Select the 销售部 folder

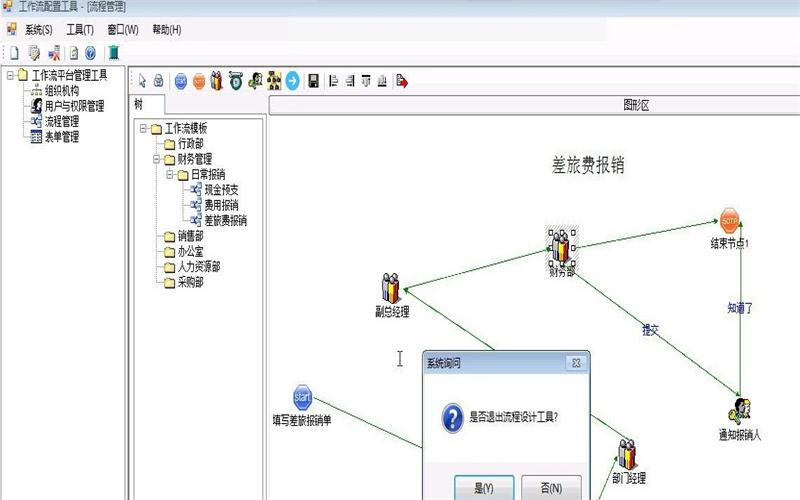pos(190,236)
